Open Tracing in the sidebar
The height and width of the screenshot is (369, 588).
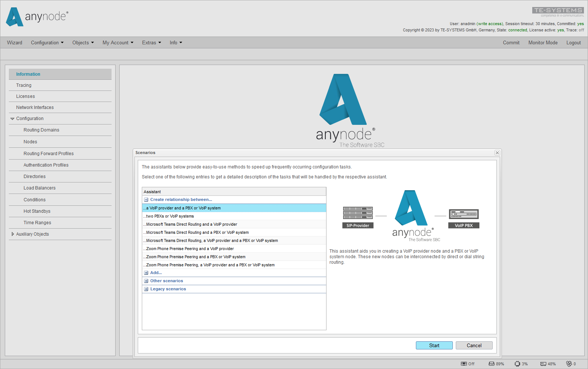coord(60,85)
